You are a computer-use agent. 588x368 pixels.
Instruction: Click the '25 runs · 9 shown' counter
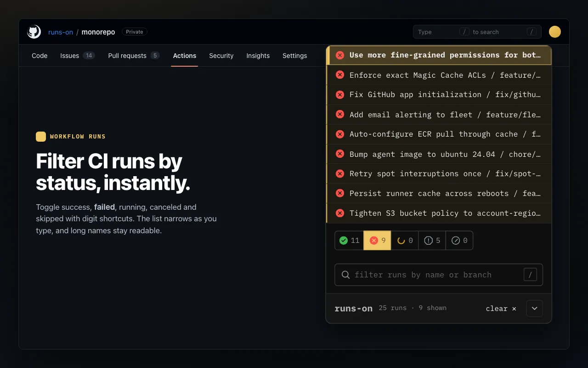point(413,308)
